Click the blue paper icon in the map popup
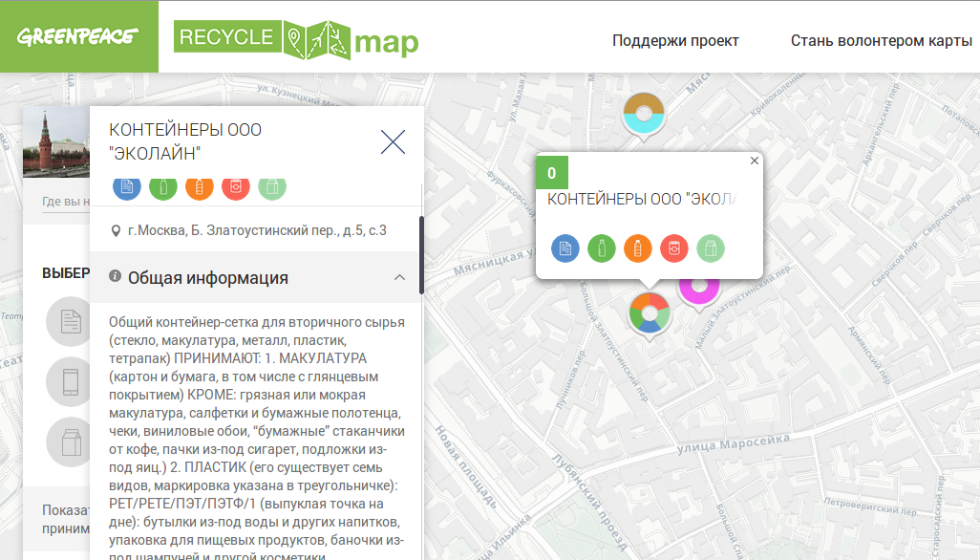Image resolution: width=980 pixels, height=560 pixels. pos(565,248)
